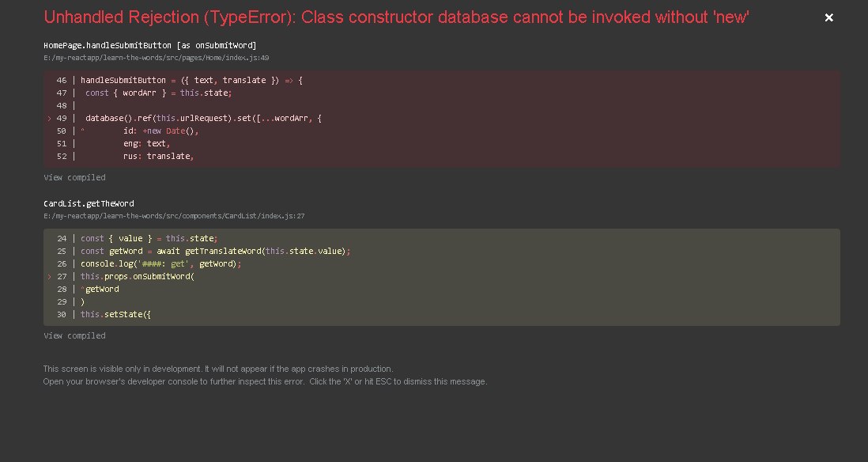
Task: Click the arrow marker beside line 27
Action: coord(49,276)
